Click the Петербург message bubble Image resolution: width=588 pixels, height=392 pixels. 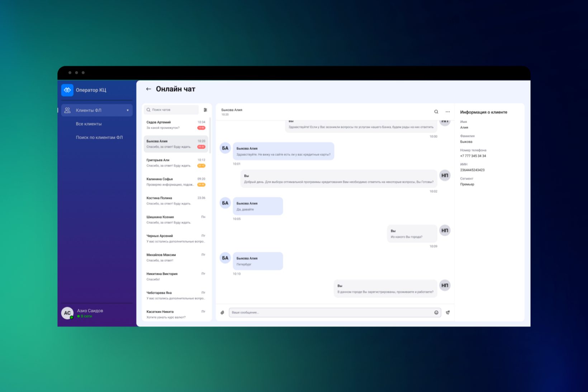click(258, 261)
